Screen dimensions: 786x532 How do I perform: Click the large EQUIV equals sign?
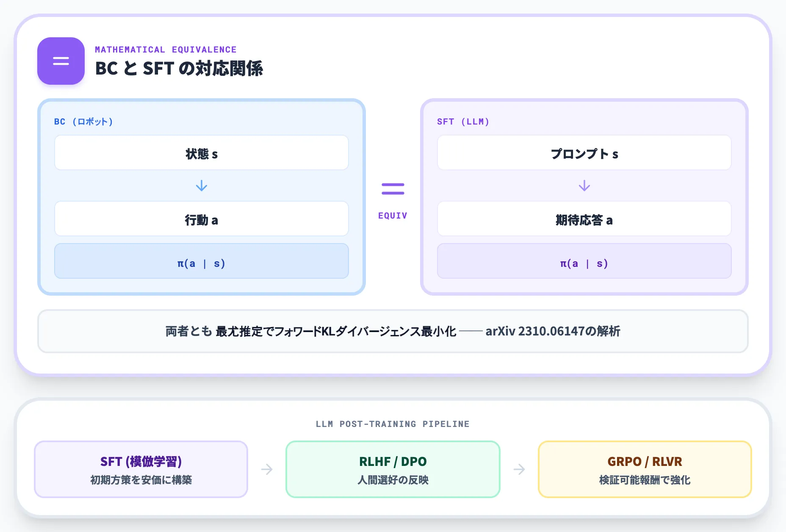point(393,189)
